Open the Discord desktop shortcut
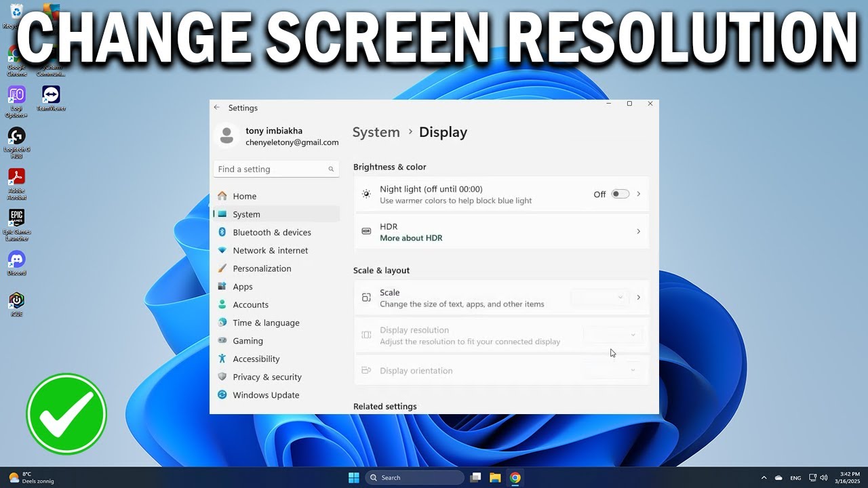The image size is (868, 488). coord(16,263)
